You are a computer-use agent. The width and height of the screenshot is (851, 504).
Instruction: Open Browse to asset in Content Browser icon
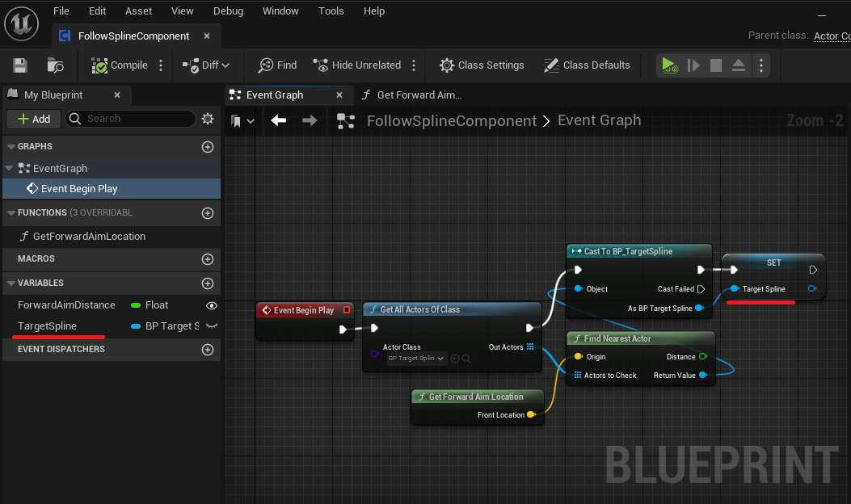[x=55, y=65]
